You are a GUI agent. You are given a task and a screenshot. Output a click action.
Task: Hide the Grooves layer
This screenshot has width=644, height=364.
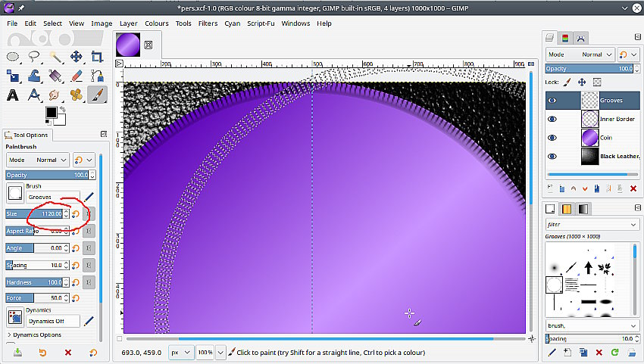click(x=552, y=100)
